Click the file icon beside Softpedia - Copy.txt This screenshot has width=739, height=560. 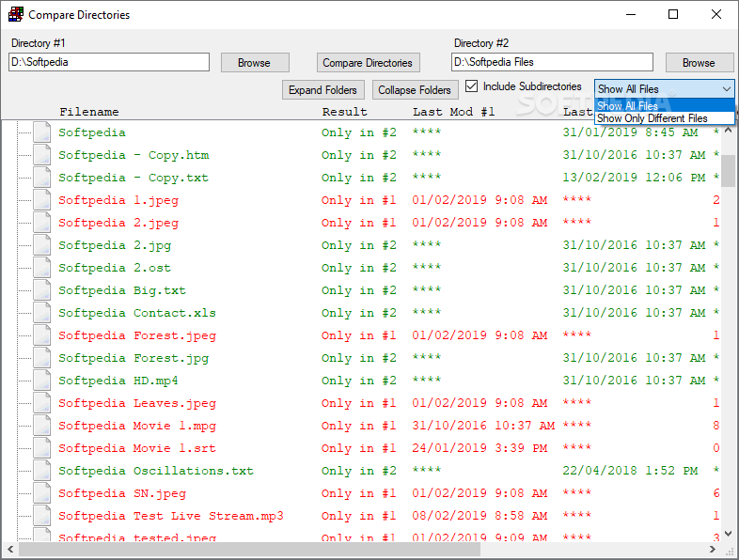tap(42, 178)
